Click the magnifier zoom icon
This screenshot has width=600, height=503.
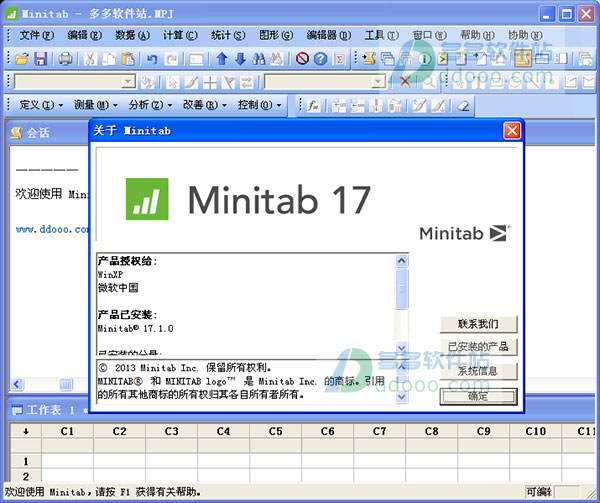[429, 81]
